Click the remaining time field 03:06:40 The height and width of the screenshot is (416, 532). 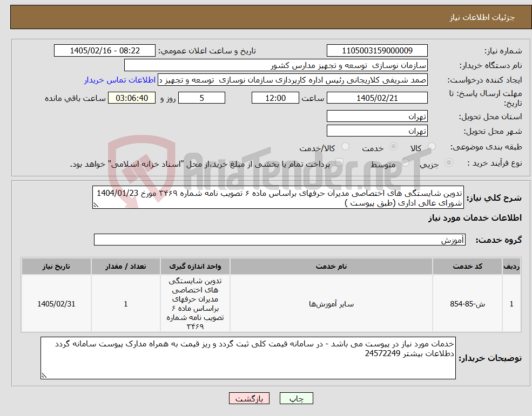tap(132, 98)
